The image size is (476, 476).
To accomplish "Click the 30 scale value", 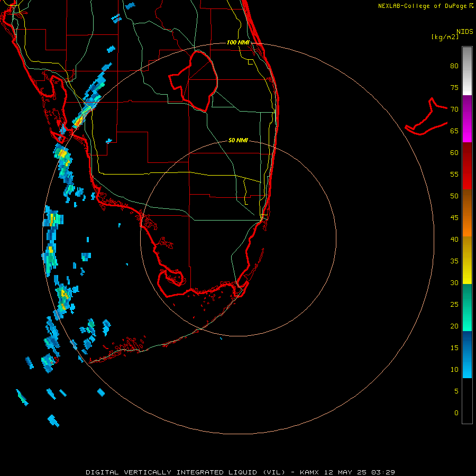I will click(x=454, y=282).
